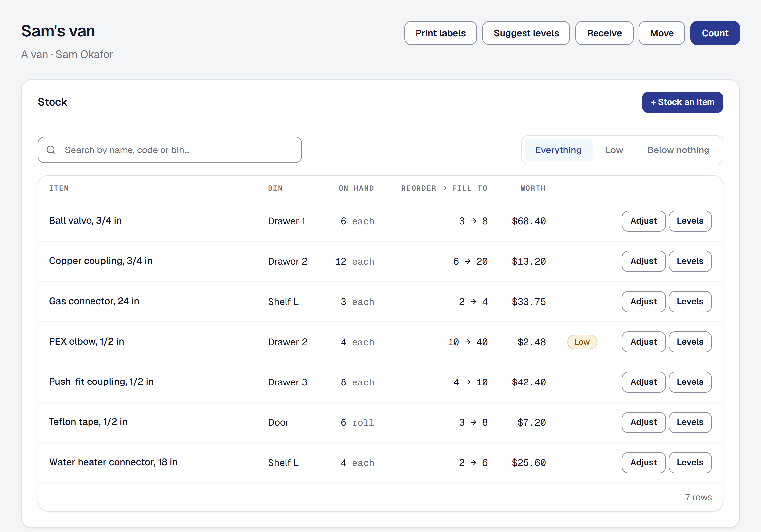Click the REORDER → FILL TO header
This screenshot has height=532, width=761.
[444, 188]
